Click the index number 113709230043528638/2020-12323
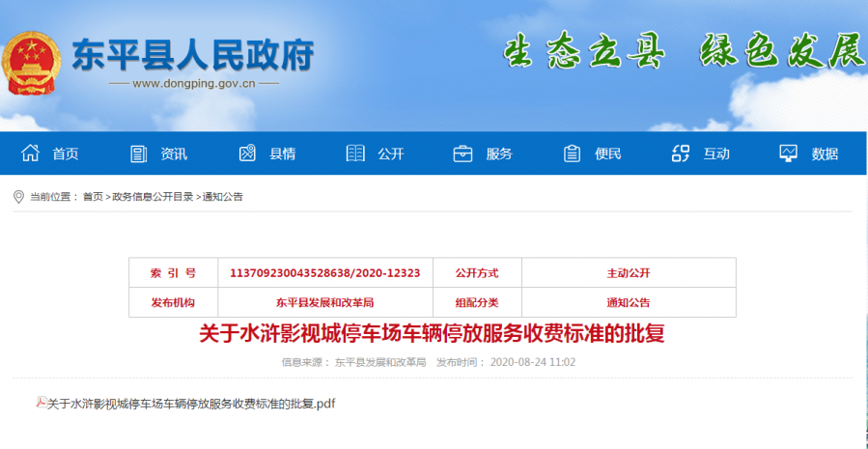 coord(325,273)
